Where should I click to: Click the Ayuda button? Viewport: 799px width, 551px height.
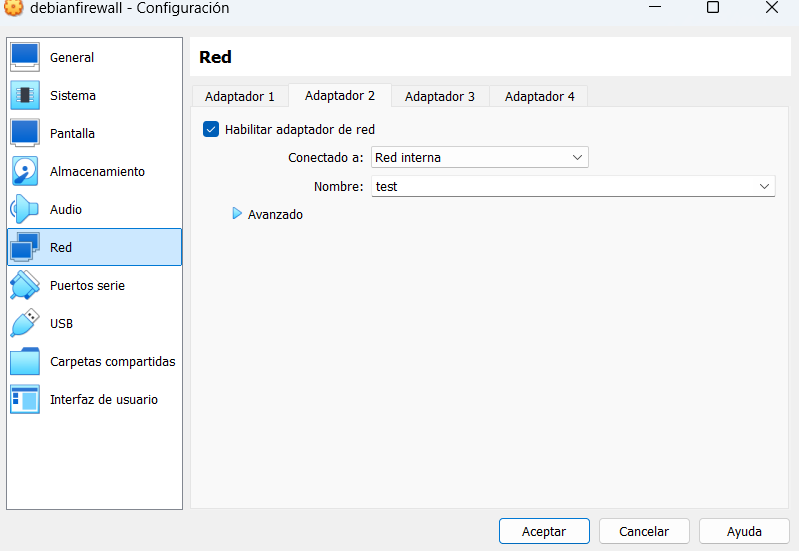click(744, 531)
